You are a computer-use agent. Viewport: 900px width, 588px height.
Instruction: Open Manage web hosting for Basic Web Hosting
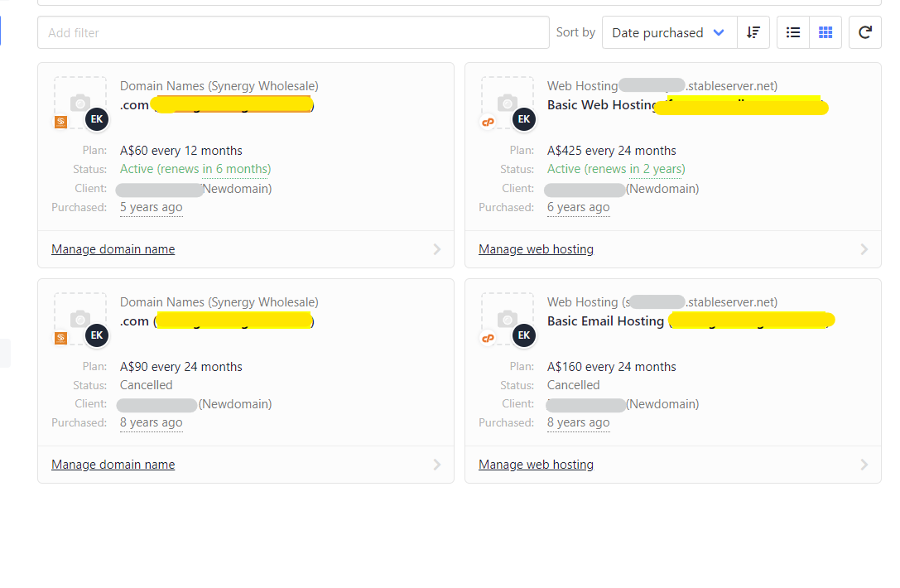coord(536,249)
